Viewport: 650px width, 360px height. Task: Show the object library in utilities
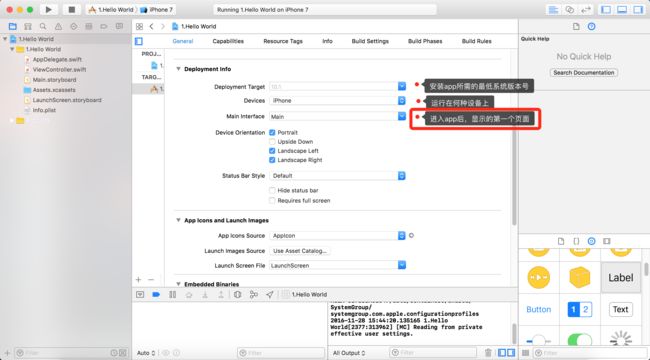tap(592, 241)
